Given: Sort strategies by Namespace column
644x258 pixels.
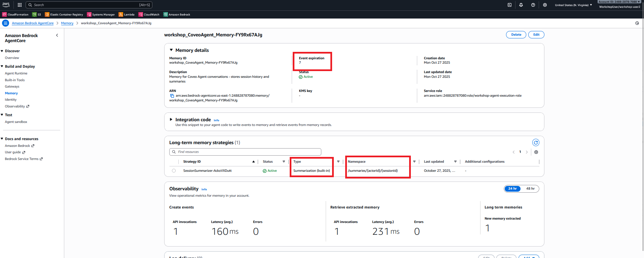Looking at the screenshot, I should coord(414,162).
